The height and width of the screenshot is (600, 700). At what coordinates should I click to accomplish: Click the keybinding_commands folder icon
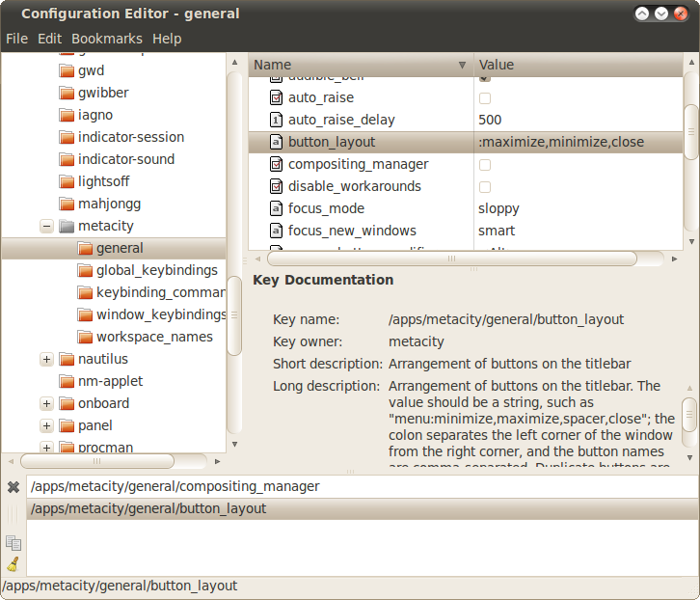tap(85, 292)
